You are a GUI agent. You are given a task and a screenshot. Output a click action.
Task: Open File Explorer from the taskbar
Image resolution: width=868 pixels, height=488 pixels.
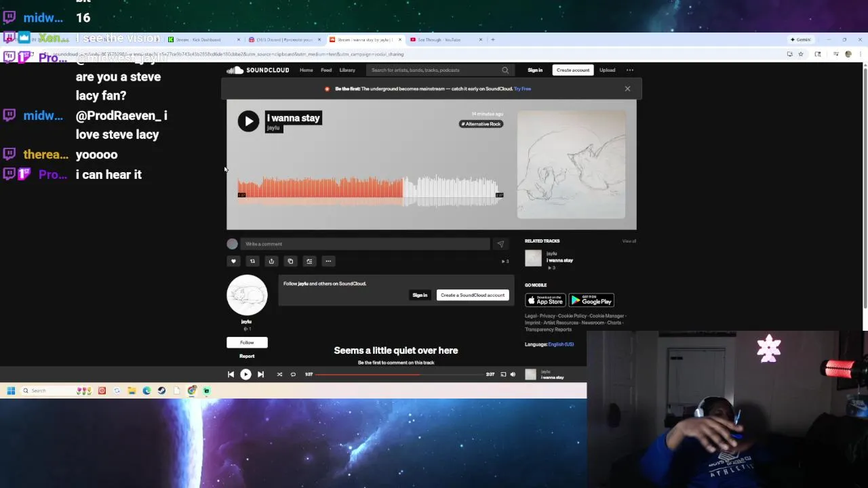click(x=132, y=390)
